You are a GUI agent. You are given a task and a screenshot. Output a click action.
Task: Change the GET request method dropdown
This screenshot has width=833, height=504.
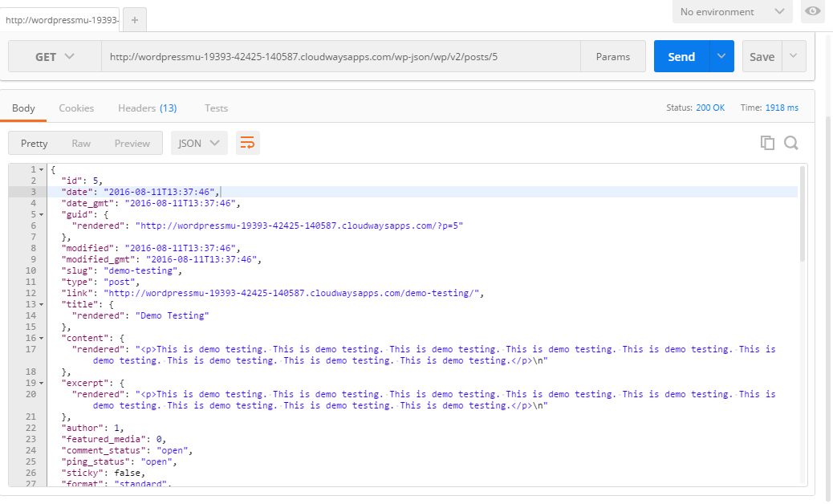pos(55,57)
